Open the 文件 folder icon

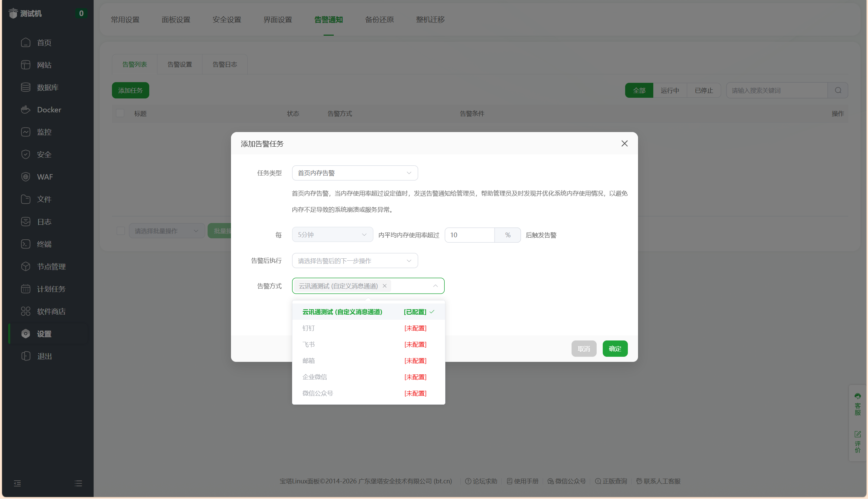26,199
